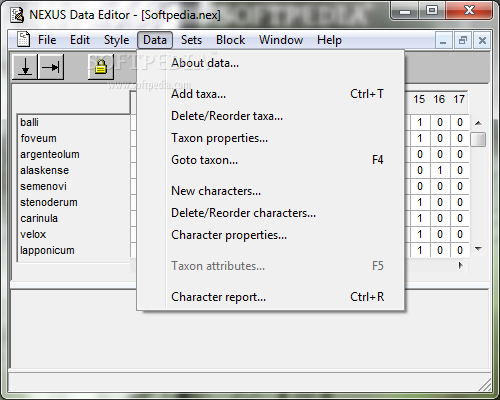Viewport: 500px width, 400px height.
Task: Click column header 15
Action: tap(419, 99)
